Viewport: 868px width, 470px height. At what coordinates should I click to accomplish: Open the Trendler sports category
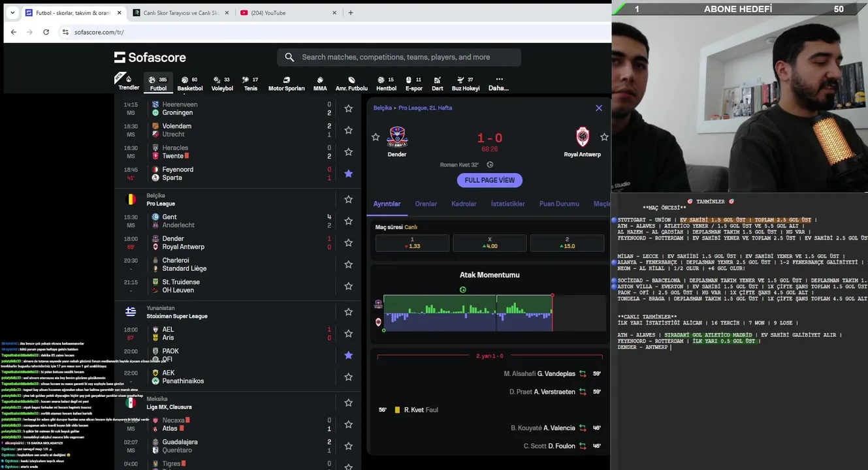pos(128,83)
